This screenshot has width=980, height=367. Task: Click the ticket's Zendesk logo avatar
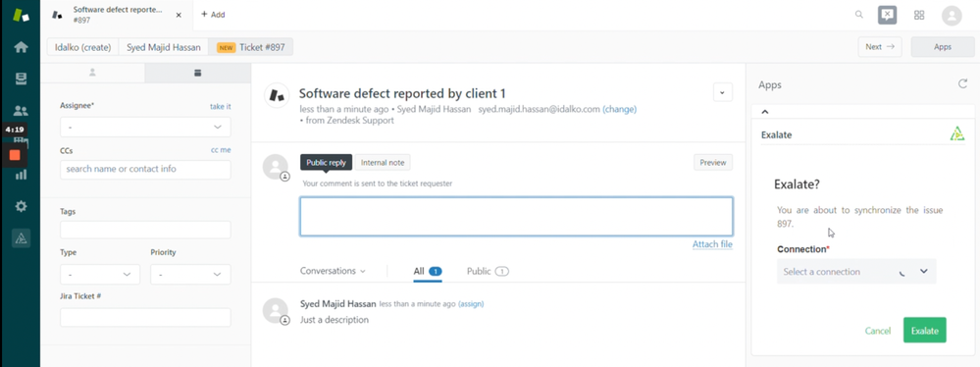pos(277,94)
